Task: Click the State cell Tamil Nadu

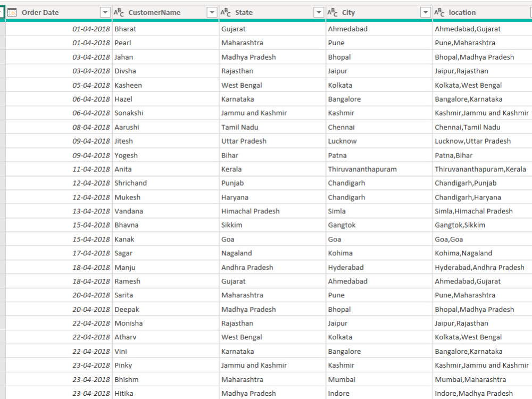Action: pyautogui.click(x=272, y=127)
